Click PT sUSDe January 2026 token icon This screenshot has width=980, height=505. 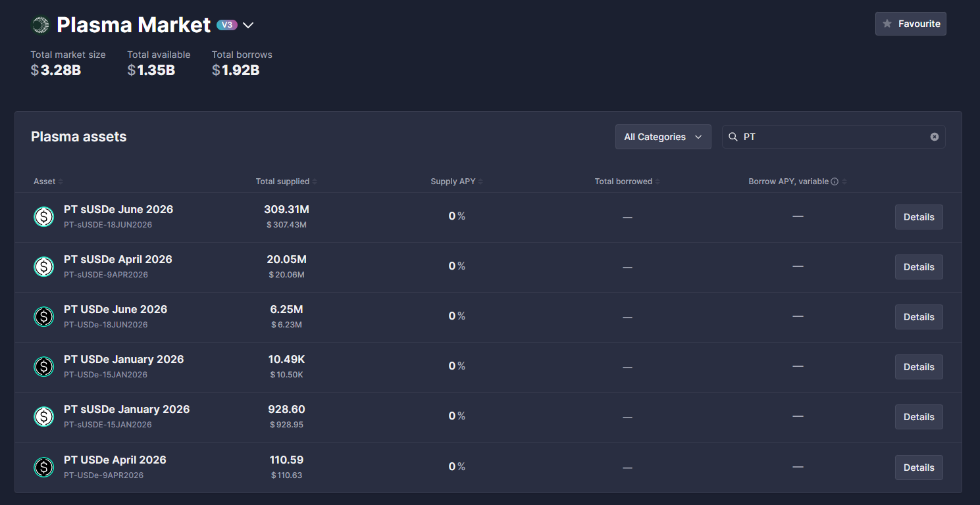click(x=44, y=417)
